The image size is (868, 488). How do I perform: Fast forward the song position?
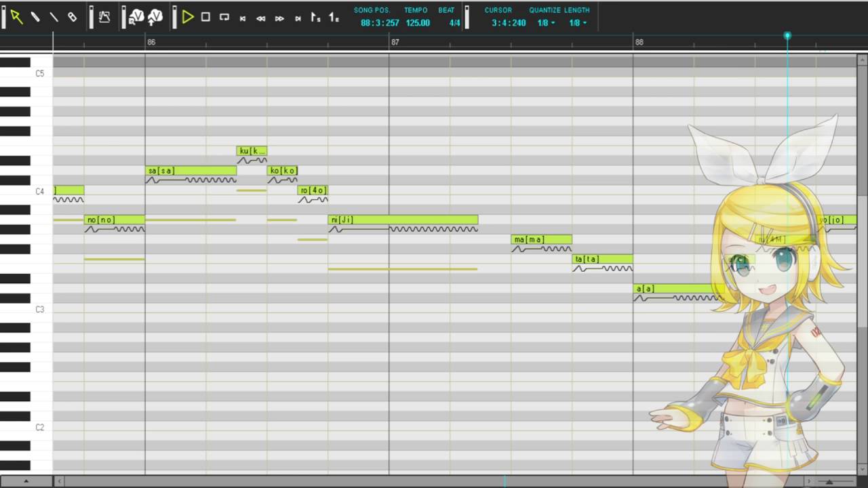[x=279, y=18]
